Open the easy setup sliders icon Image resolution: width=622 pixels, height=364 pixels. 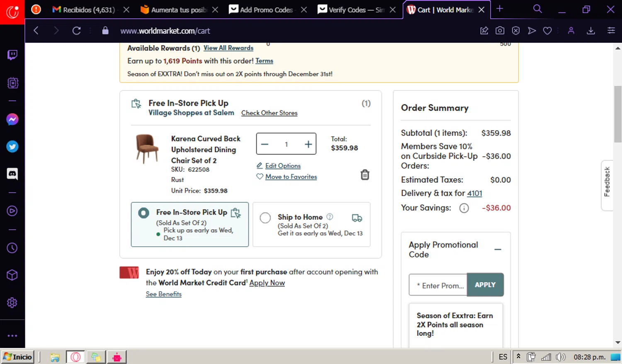pyautogui.click(x=611, y=31)
